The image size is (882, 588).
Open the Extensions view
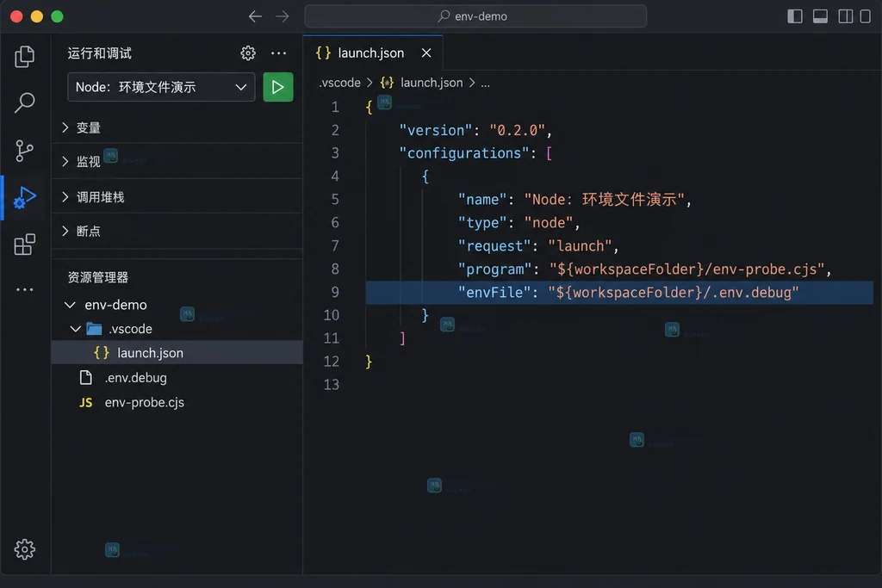(24, 244)
